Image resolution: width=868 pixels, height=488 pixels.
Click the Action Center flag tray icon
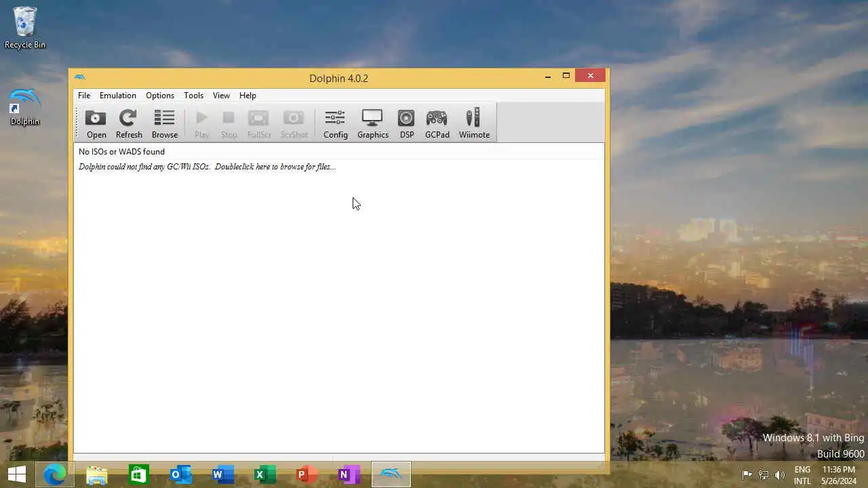tap(747, 475)
